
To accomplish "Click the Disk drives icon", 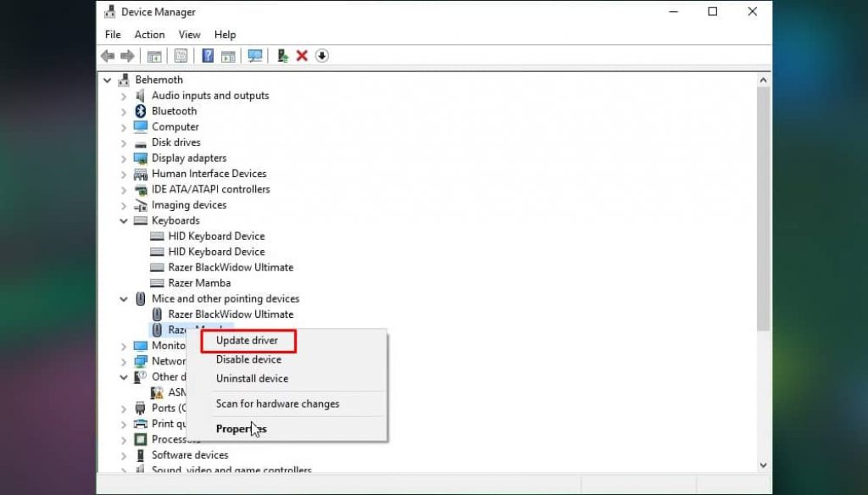I will pyautogui.click(x=141, y=143).
